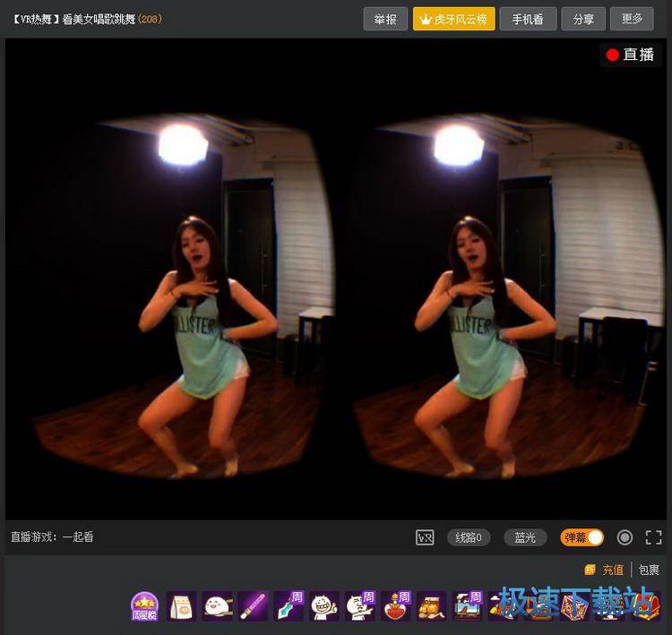The image size is (672, 635).
Task: Open the 蓝光 quality selector
Action: [525, 537]
